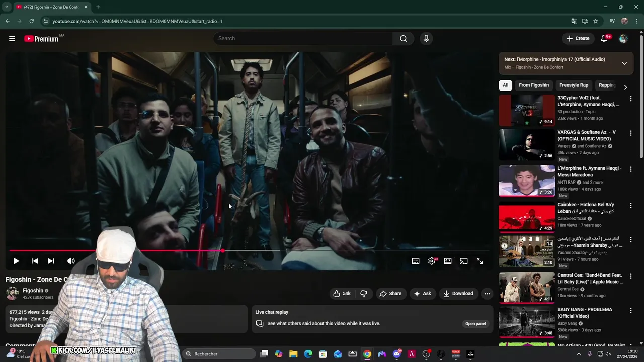This screenshot has height=362, width=644.
Task: Reload the page in Chrome
Action: (31, 21)
